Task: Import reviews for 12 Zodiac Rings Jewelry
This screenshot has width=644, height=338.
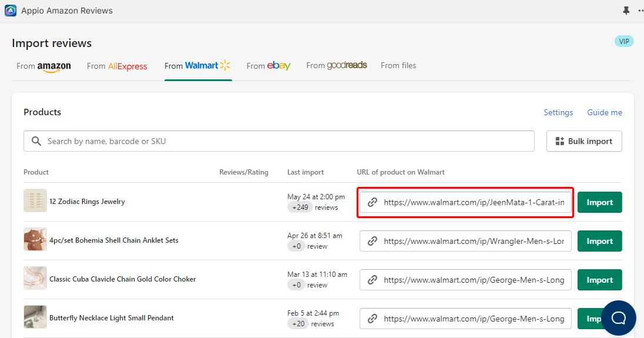Action: (x=599, y=202)
